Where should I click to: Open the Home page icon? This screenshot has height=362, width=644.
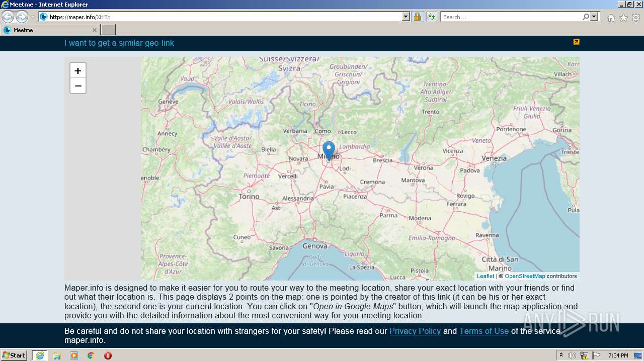point(611,18)
